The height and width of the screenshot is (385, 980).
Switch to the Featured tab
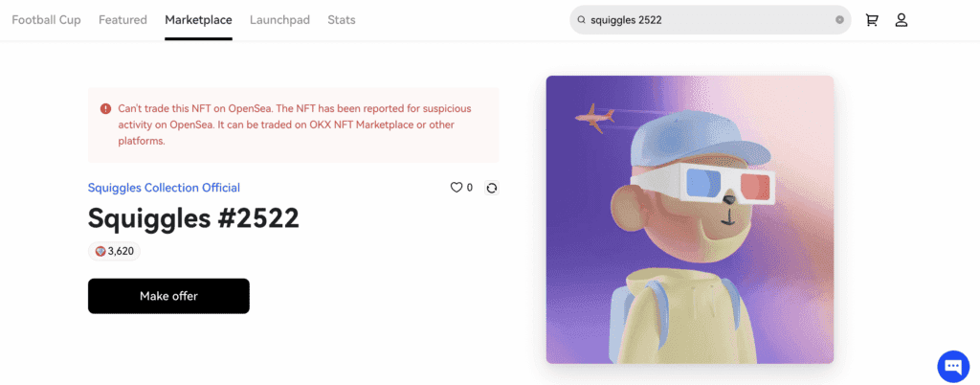coord(122,19)
